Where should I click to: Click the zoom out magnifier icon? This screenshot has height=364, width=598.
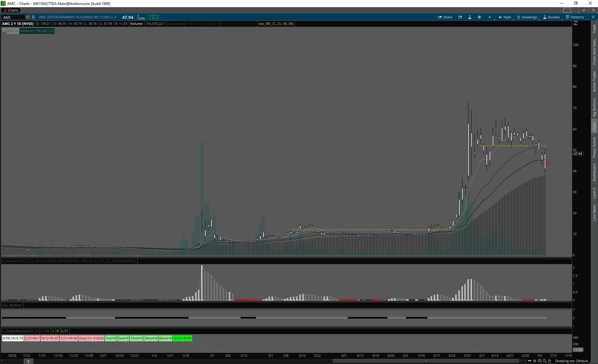544,361
